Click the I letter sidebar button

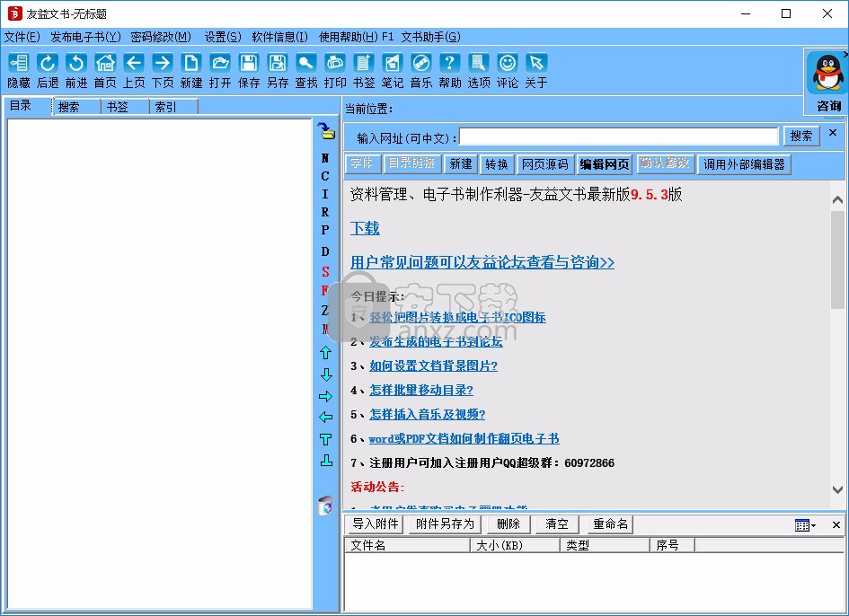coord(325,194)
